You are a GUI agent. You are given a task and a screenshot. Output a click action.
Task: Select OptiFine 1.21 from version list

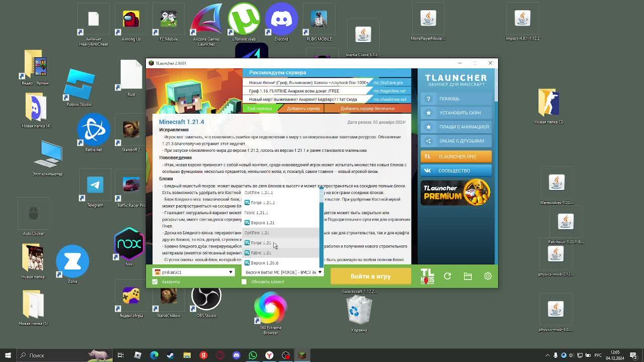pyautogui.click(x=281, y=233)
